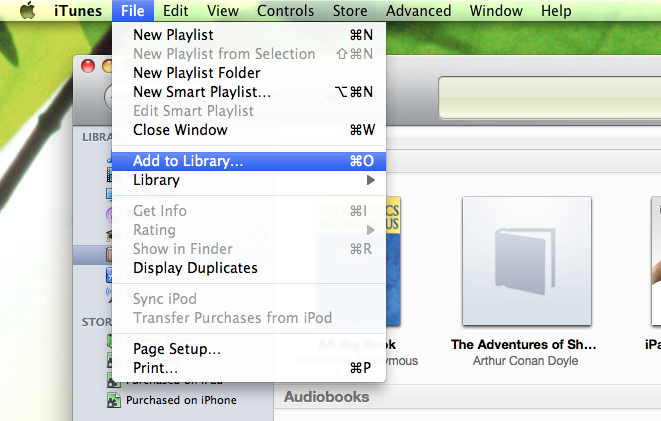The height and width of the screenshot is (421, 661).
Task: Click the Audiobooks section header
Action: click(327, 397)
